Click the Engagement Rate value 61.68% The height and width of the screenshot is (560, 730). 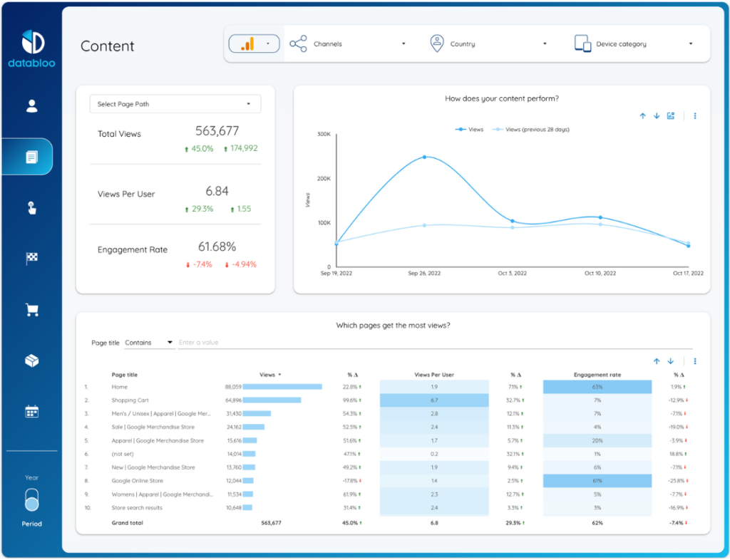217,247
